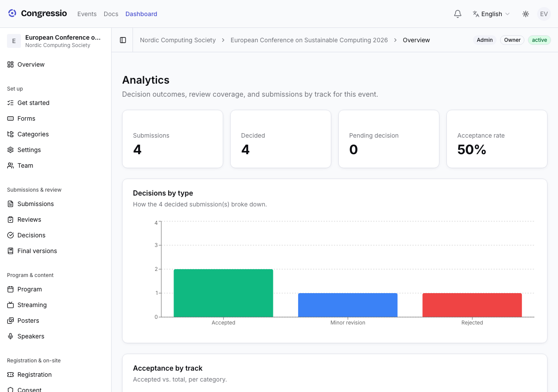Toggle light/dark theme sun icon

[526, 14]
